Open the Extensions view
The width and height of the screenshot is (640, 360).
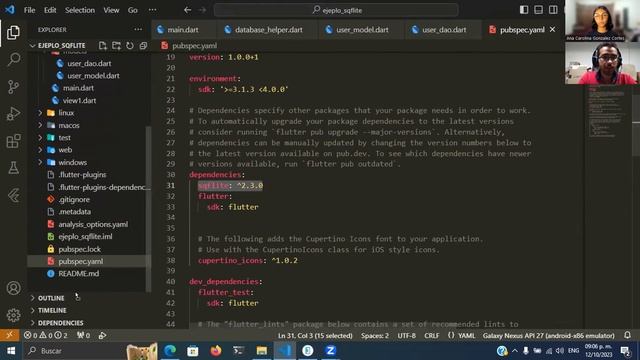tap(13, 141)
